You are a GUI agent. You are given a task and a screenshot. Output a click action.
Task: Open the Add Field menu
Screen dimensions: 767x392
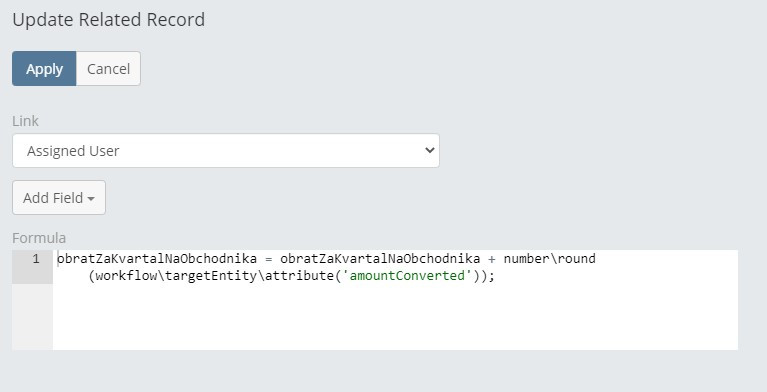(59, 198)
